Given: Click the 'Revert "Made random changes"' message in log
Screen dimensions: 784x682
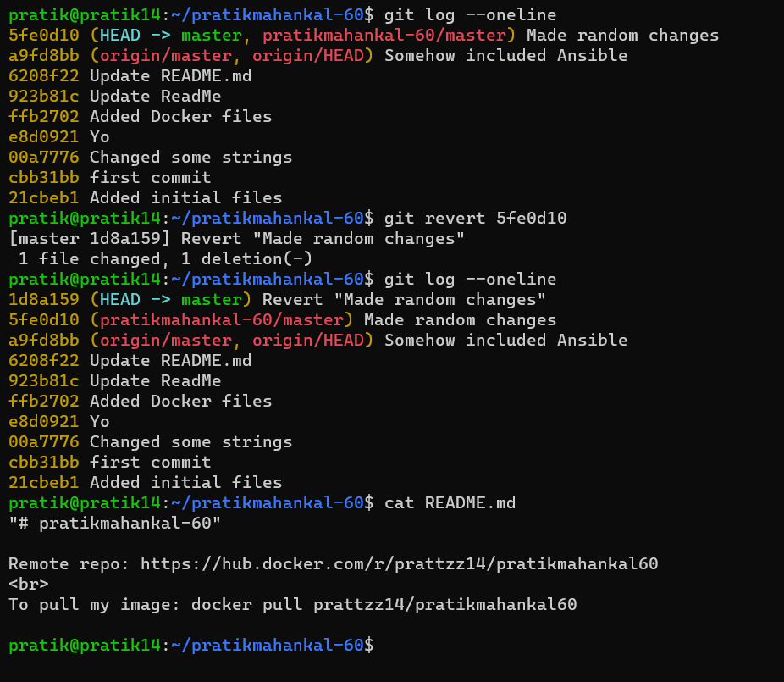Looking at the screenshot, I should click(404, 299).
